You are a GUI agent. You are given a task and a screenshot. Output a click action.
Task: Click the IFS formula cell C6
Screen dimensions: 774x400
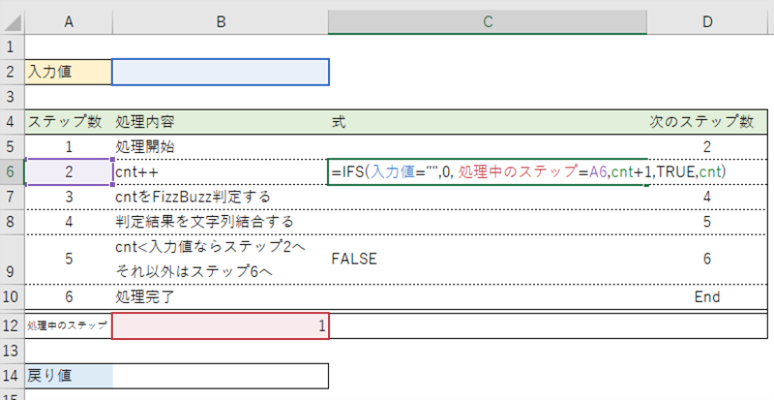[x=487, y=172]
